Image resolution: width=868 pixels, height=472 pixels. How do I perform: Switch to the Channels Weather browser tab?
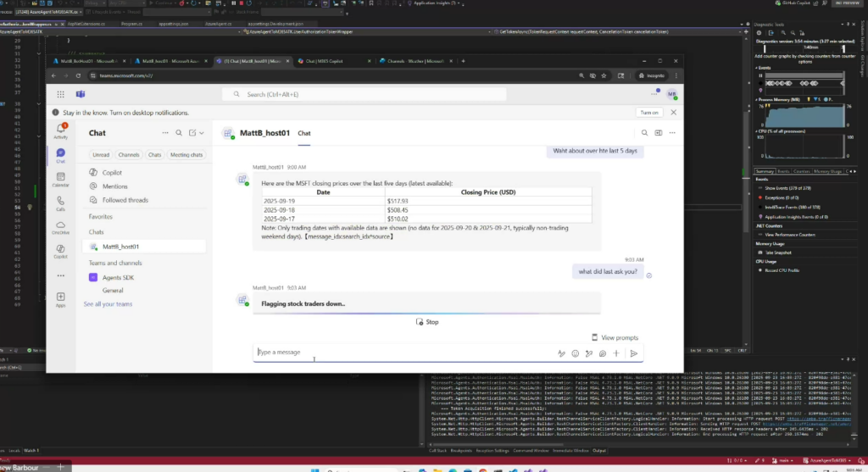415,61
